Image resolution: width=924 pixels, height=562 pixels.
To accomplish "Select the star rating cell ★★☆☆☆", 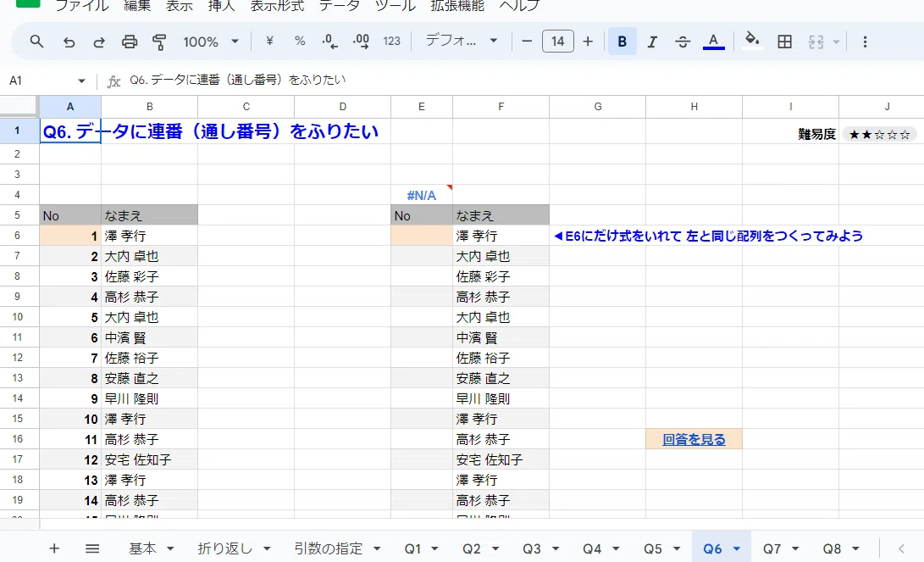I will click(x=881, y=135).
